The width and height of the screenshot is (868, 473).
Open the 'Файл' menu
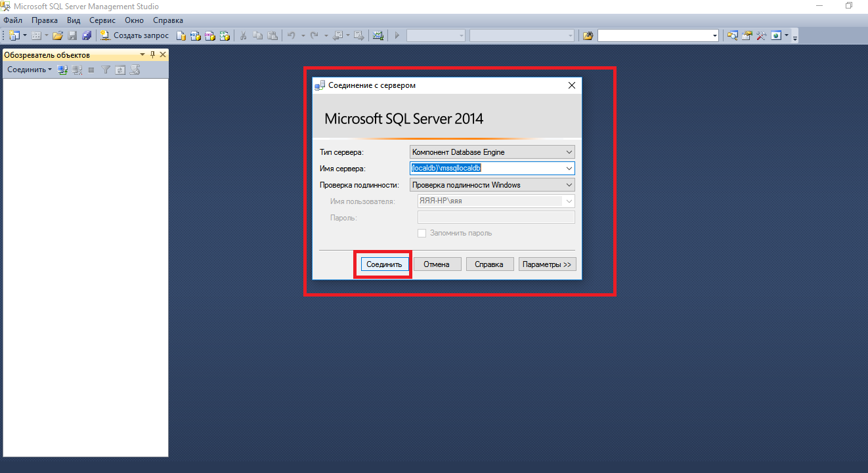[x=12, y=20]
